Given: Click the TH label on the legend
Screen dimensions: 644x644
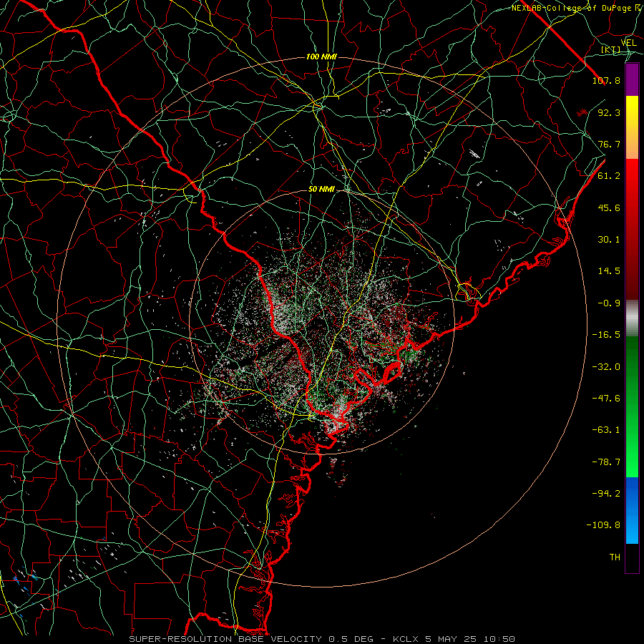Looking at the screenshot, I should (x=615, y=557).
